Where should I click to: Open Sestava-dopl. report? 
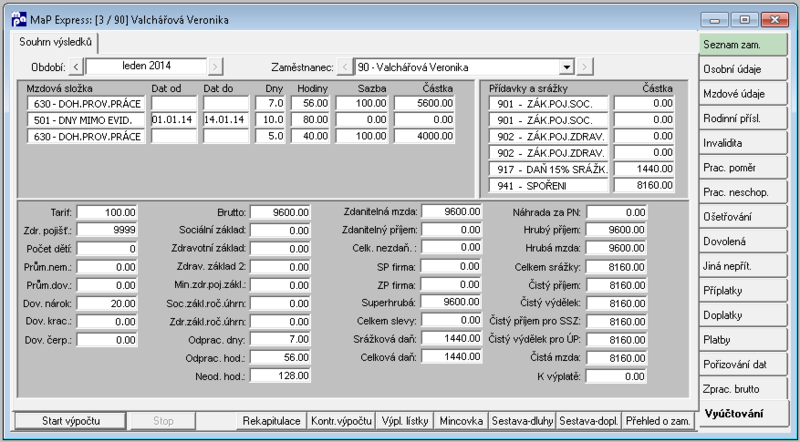coord(589,421)
